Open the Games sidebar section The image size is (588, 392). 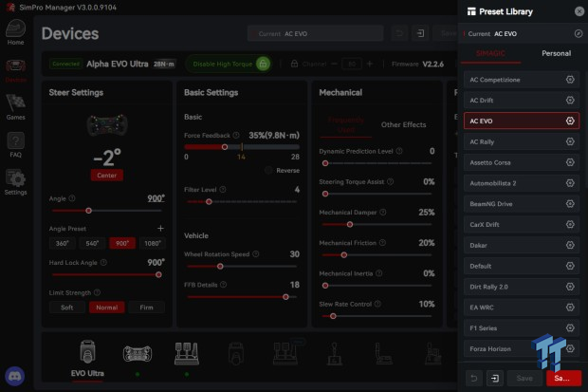point(15,108)
